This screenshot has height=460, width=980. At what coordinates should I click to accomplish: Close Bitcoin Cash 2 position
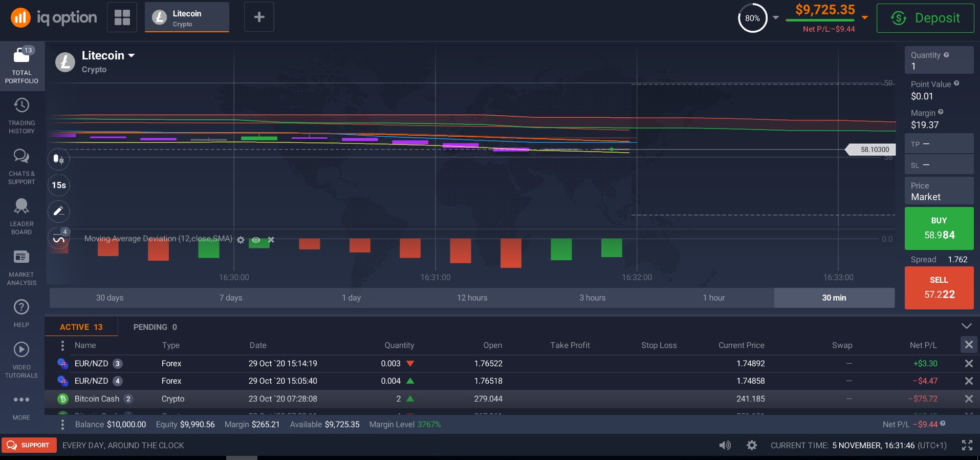[x=969, y=399]
